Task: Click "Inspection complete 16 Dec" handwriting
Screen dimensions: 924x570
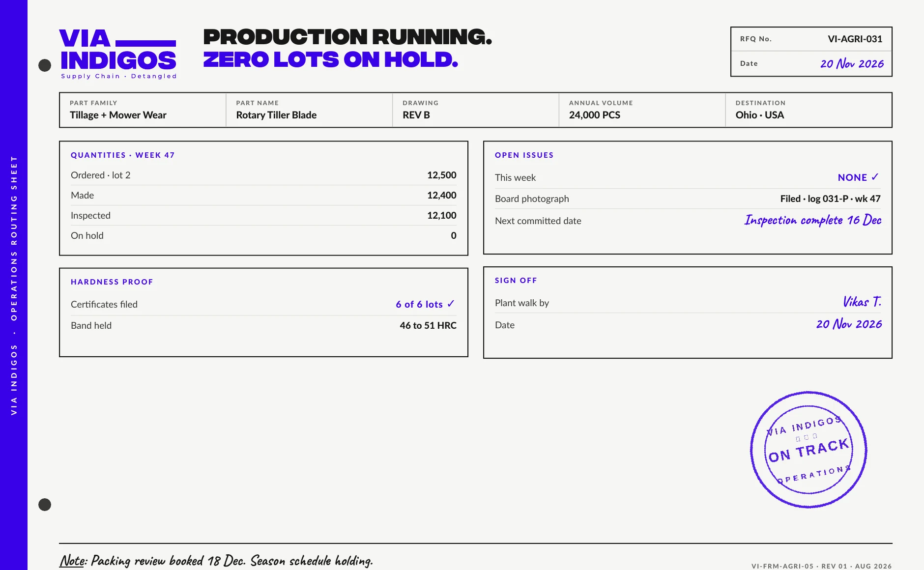Action: coord(813,220)
